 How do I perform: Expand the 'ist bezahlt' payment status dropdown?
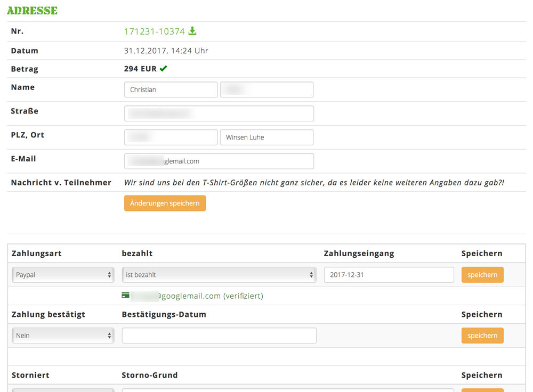[219, 275]
